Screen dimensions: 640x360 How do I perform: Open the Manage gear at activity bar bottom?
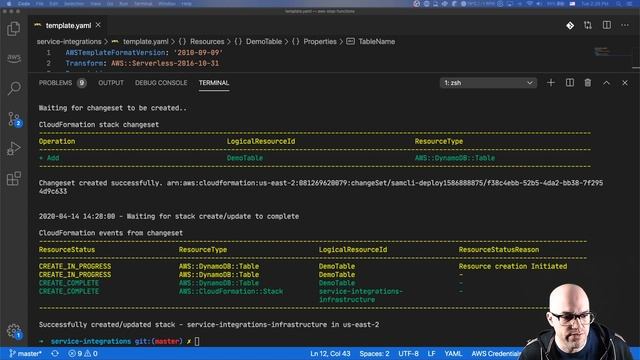[x=14, y=331]
